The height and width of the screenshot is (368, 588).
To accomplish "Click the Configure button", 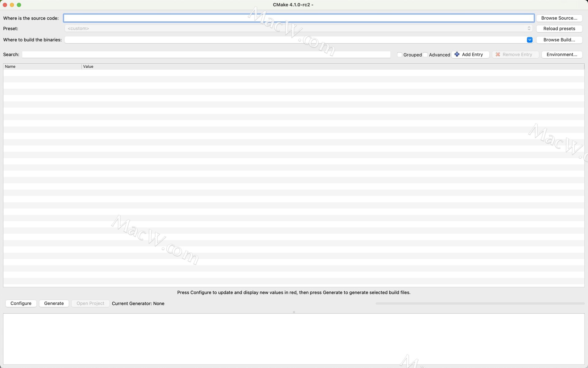I will (x=21, y=303).
